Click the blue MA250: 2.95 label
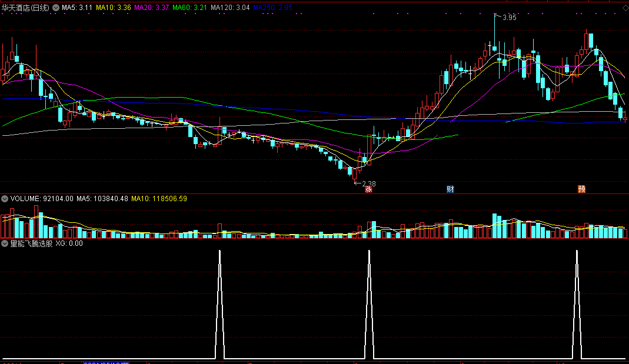 pyautogui.click(x=273, y=8)
